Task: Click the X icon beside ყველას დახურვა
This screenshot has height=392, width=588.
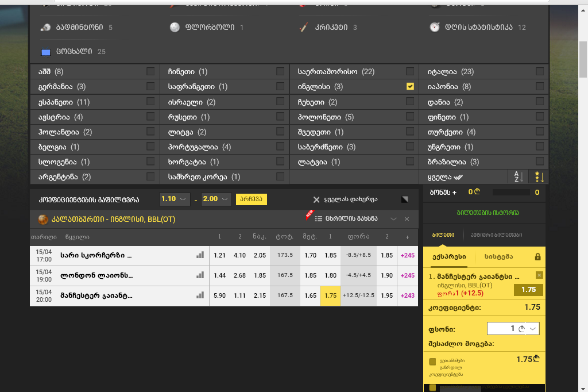Action: [316, 199]
